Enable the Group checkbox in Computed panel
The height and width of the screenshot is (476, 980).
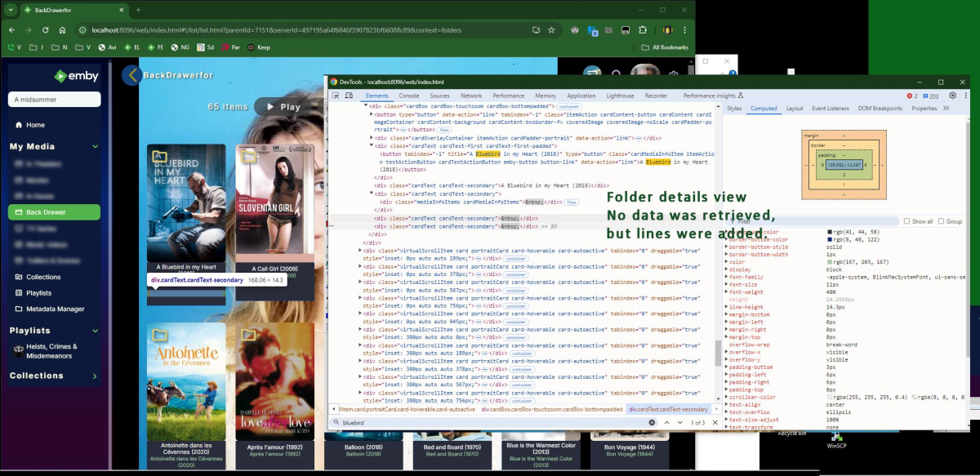(941, 221)
